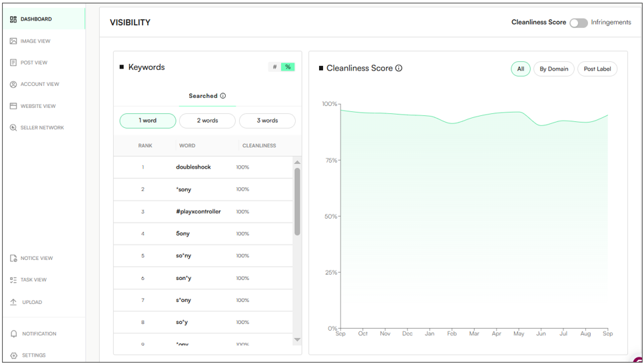Switch keywords display to # count mode
Viewport: 644px width, 364px height.
click(275, 67)
